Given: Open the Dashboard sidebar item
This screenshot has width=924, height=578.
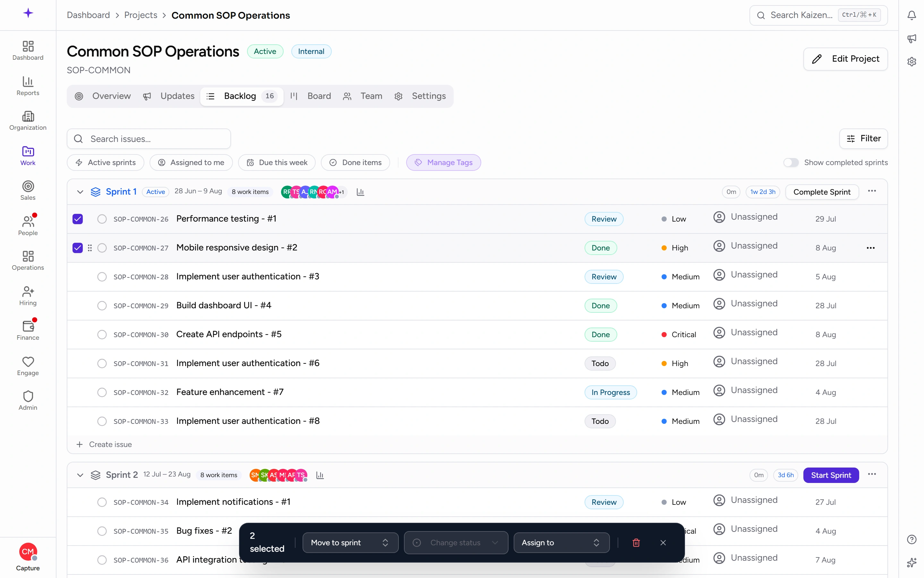Looking at the screenshot, I should pyautogui.click(x=28, y=51).
